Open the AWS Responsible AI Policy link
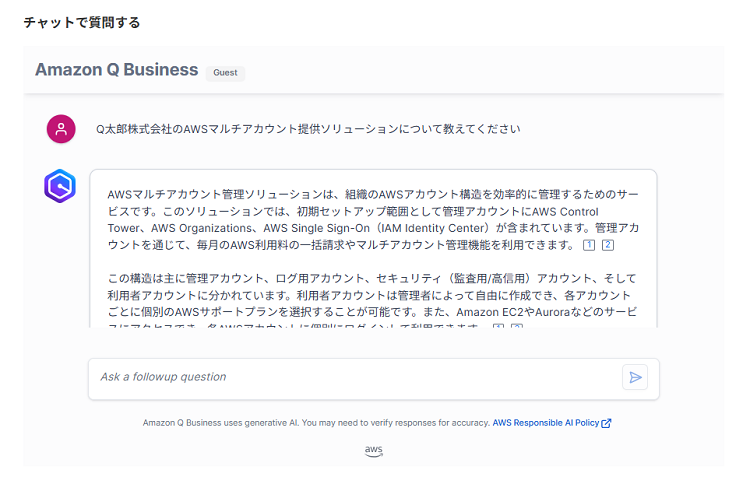Viewport: 750px width, 477px height. [551, 423]
